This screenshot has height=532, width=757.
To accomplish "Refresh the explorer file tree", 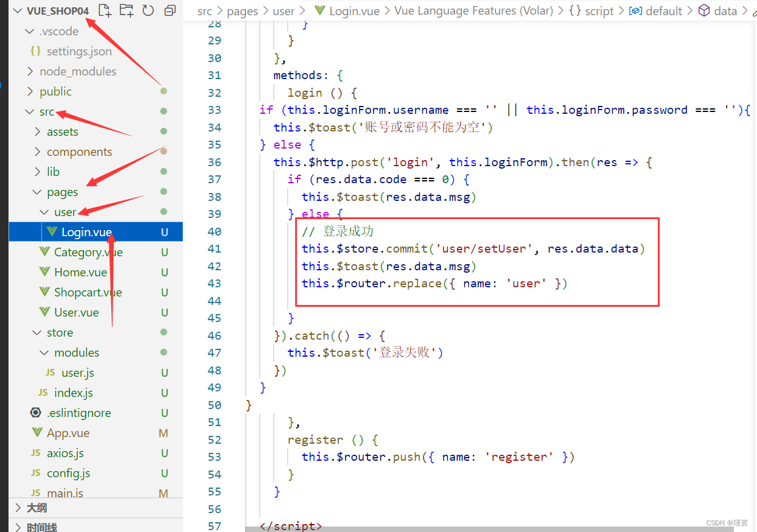I will click(x=148, y=10).
